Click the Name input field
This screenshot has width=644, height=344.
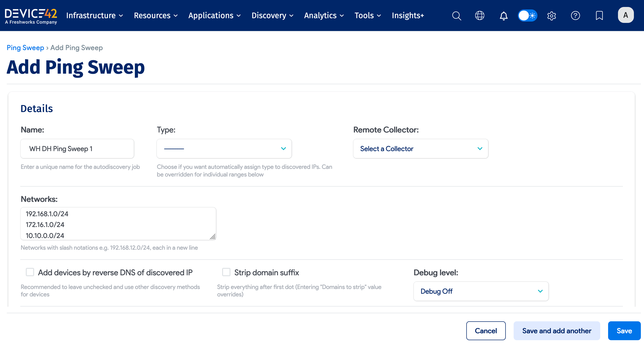(77, 149)
